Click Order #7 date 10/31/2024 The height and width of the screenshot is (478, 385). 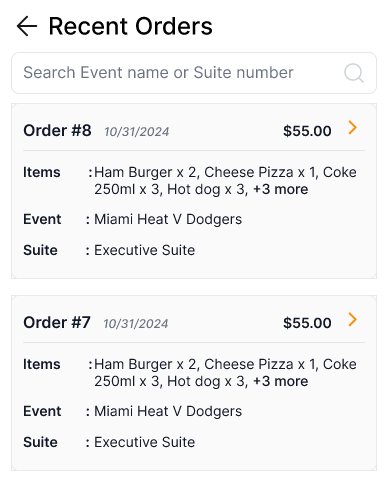[136, 324]
